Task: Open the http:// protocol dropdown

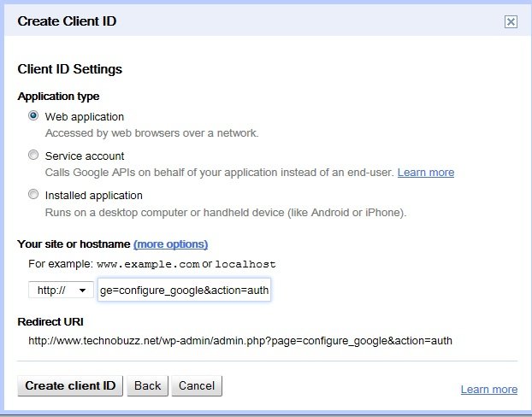Action: point(61,290)
